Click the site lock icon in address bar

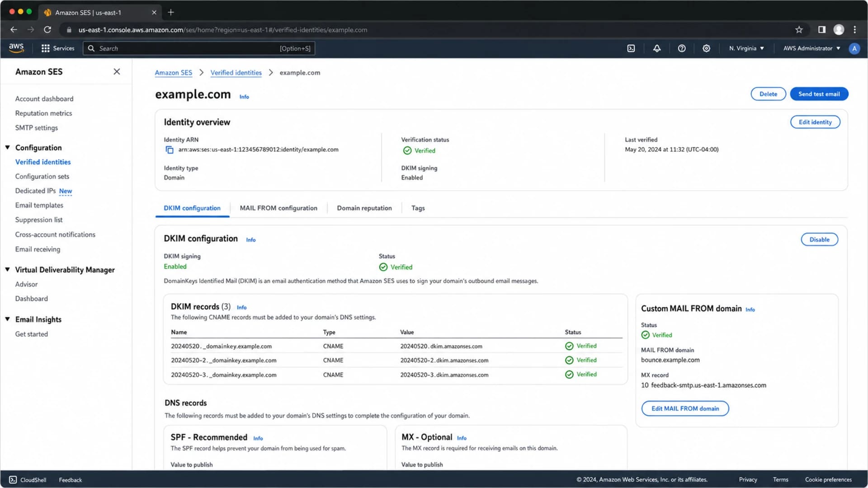69,30
